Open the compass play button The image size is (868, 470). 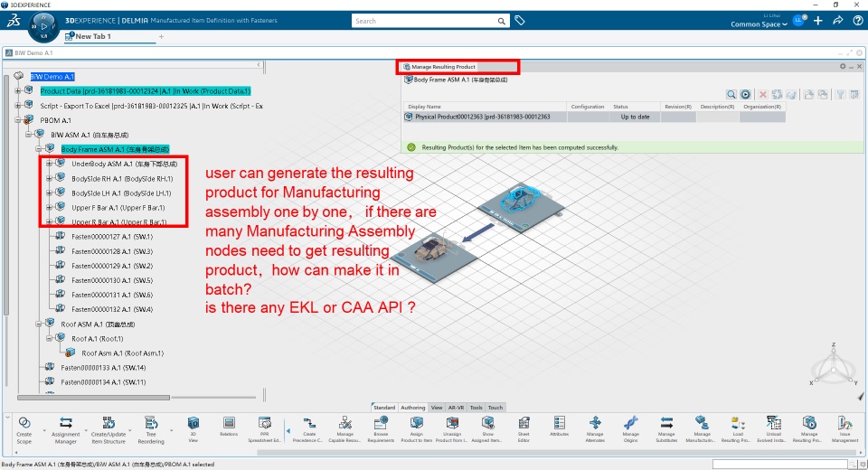point(43,26)
